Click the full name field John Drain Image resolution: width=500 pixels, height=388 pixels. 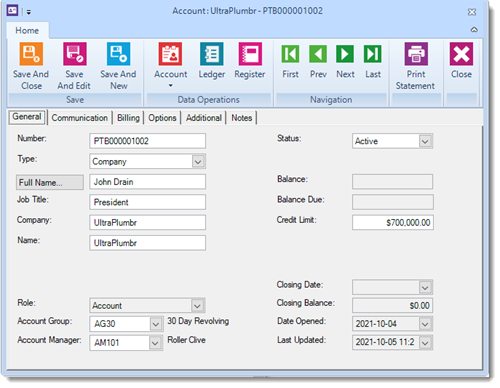[147, 182]
